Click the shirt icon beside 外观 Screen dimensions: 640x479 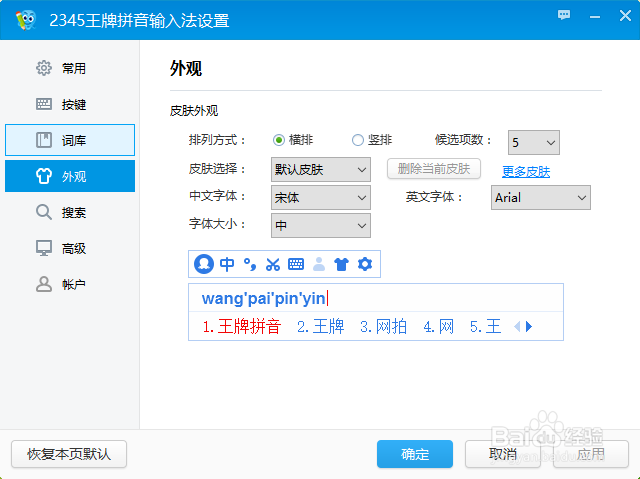click(x=44, y=176)
